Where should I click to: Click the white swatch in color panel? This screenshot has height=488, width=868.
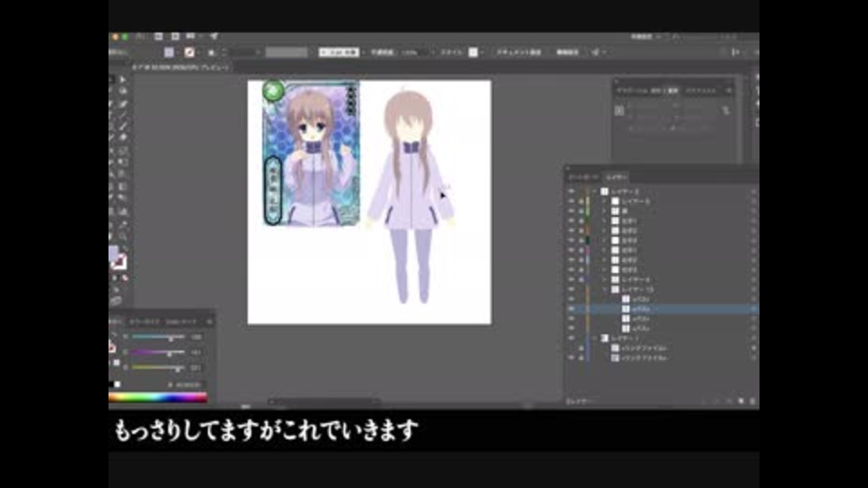[x=118, y=385]
